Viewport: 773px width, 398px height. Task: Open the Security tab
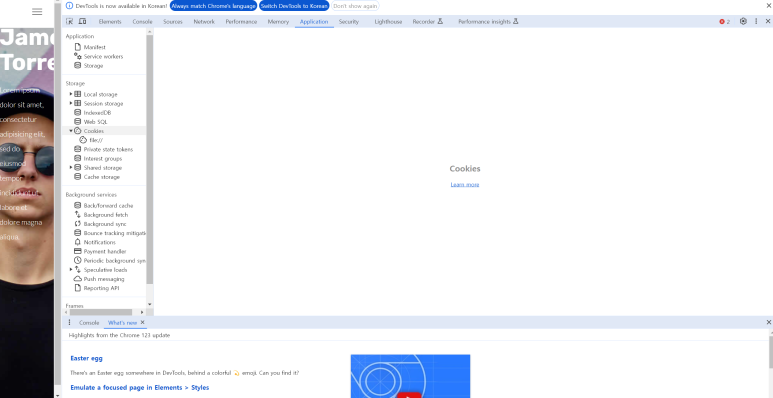coord(349,22)
